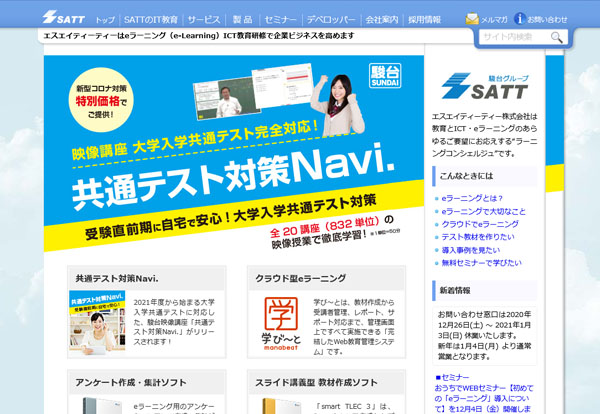This screenshot has width=600, height=414.
Task: Click the orange software box thumbnail
Action: (281, 406)
